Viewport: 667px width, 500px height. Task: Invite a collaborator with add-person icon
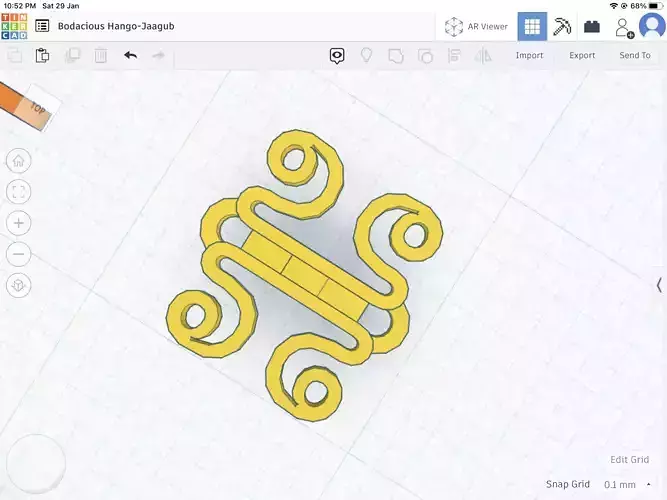tap(624, 28)
